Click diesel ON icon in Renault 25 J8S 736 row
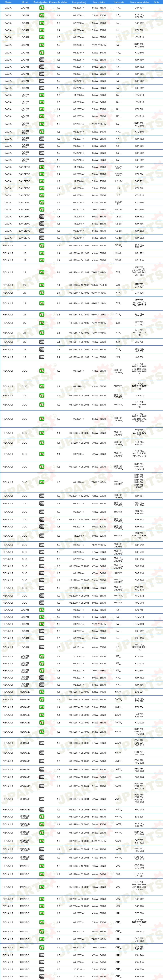 pos(42,357)
